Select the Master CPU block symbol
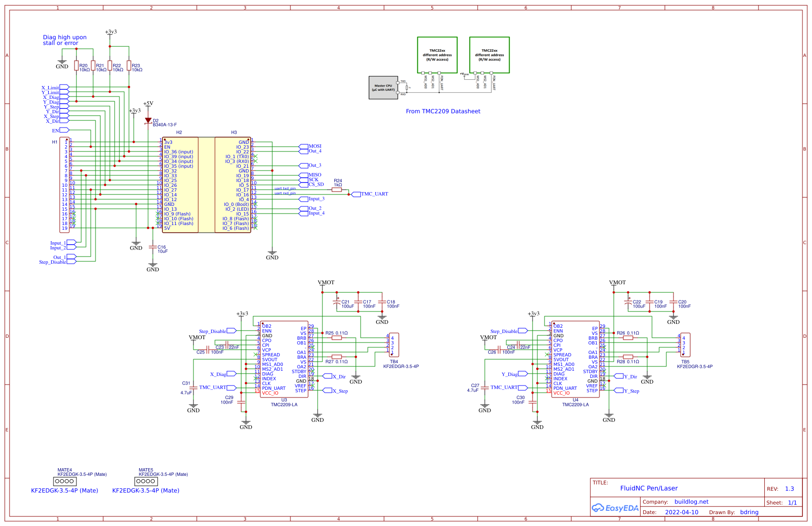 384,87
